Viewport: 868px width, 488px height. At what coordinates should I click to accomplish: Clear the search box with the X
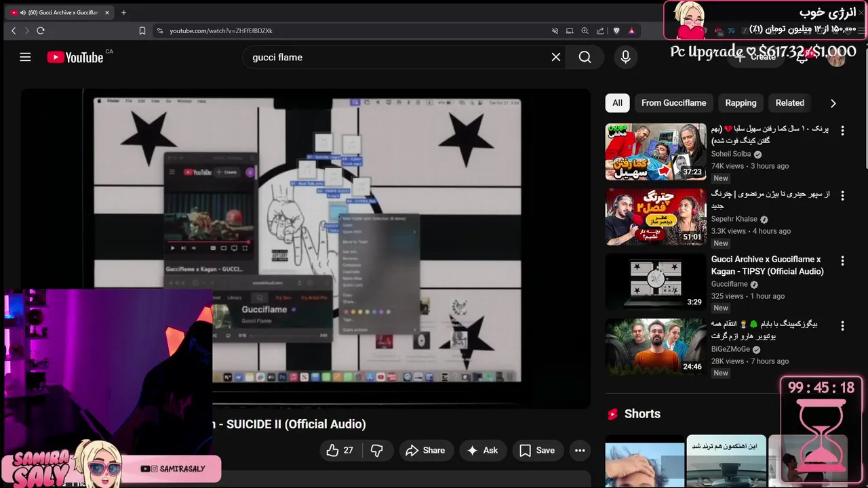pyautogui.click(x=556, y=57)
